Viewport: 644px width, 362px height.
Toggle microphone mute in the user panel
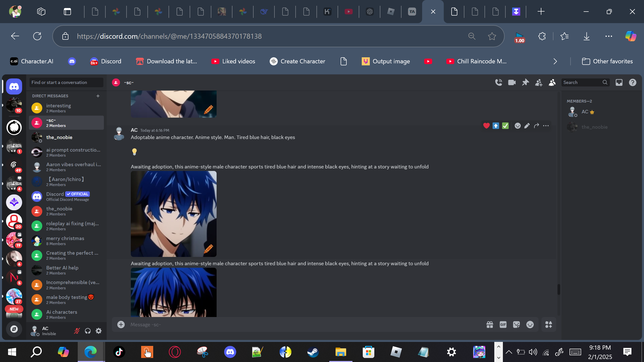[77, 331]
